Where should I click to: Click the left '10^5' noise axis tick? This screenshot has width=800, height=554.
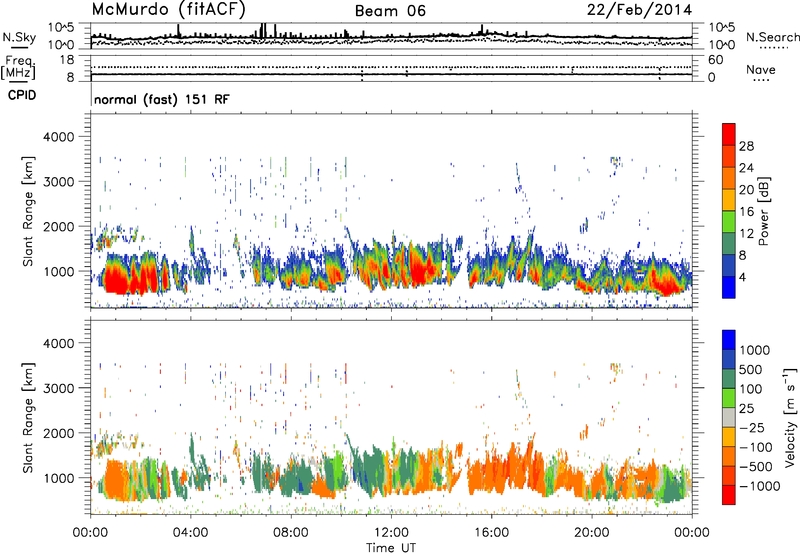[x=61, y=28]
